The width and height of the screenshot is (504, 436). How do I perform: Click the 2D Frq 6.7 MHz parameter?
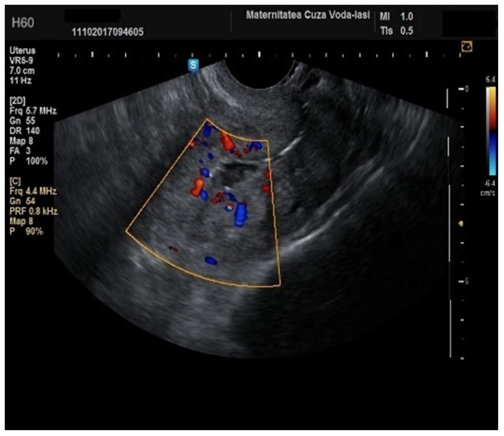(x=33, y=111)
